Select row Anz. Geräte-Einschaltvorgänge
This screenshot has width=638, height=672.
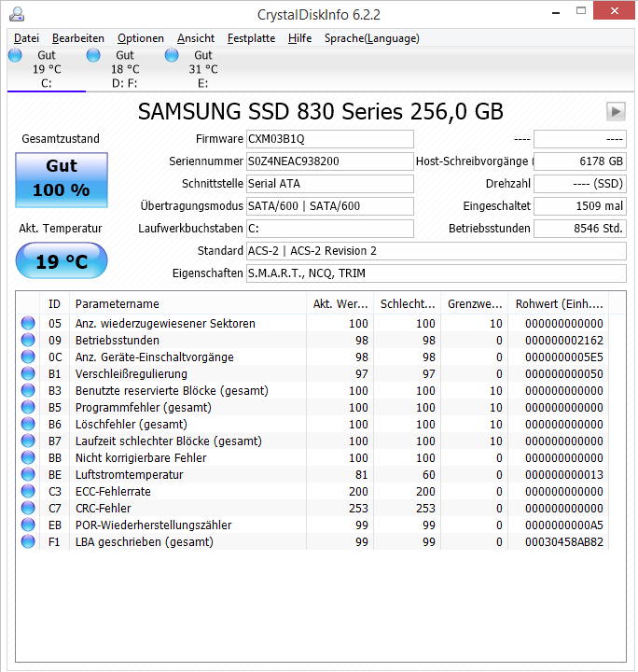click(312, 357)
